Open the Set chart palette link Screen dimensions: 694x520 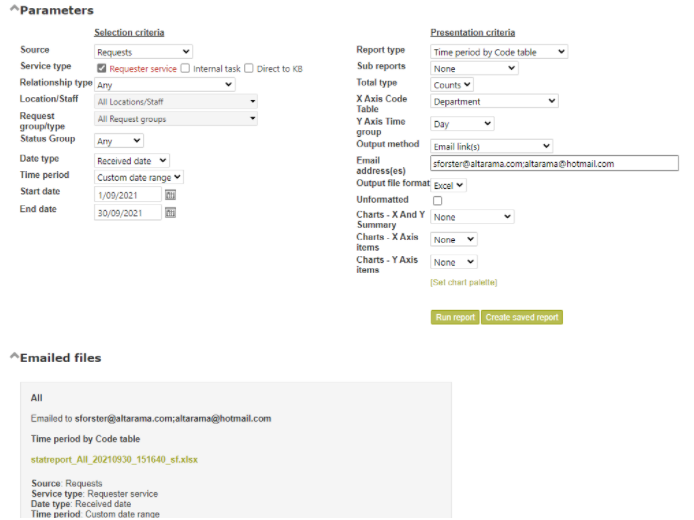pyautogui.click(x=463, y=282)
